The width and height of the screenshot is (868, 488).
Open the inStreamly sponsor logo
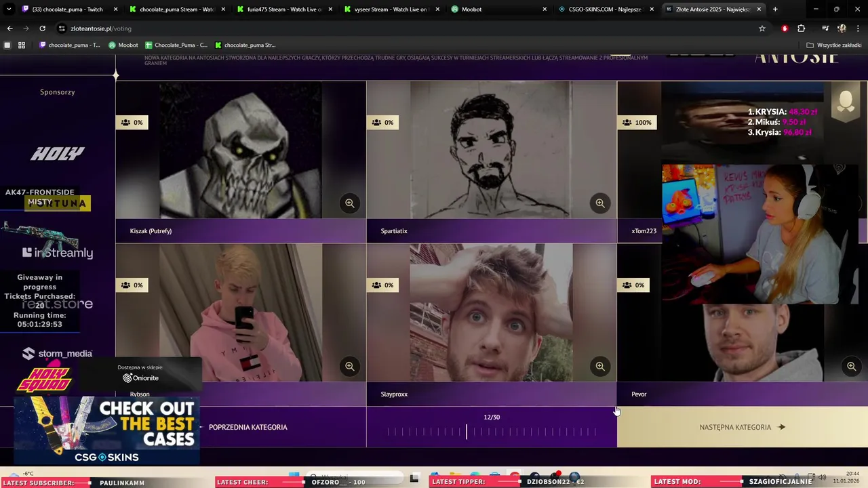[58, 253]
